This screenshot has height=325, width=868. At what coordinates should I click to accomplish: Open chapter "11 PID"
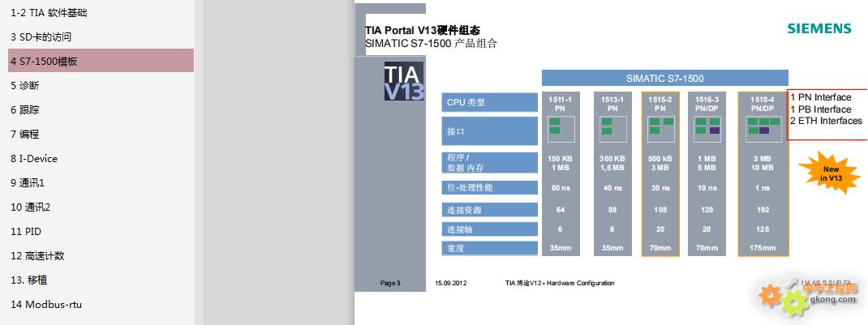(25, 232)
